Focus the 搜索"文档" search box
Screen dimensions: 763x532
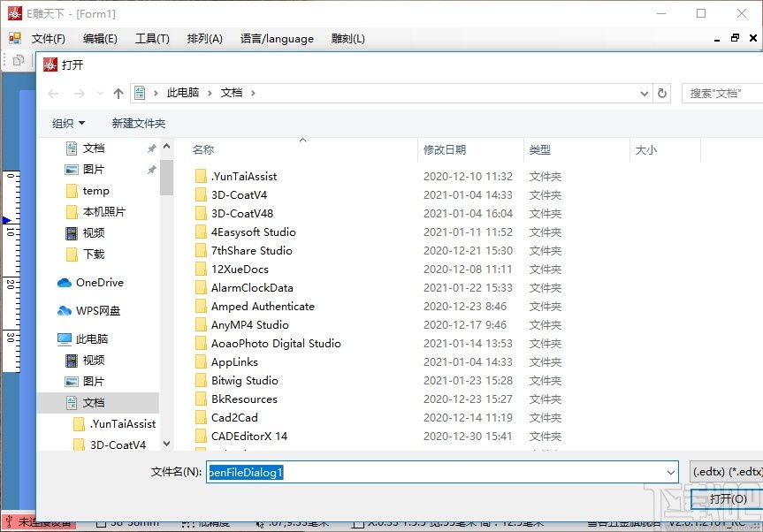point(722,94)
